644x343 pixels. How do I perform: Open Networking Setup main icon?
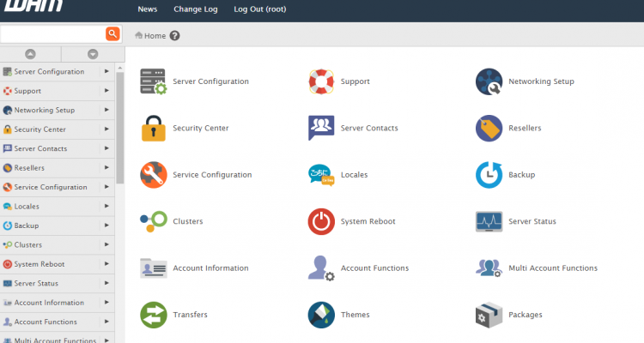click(x=489, y=81)
